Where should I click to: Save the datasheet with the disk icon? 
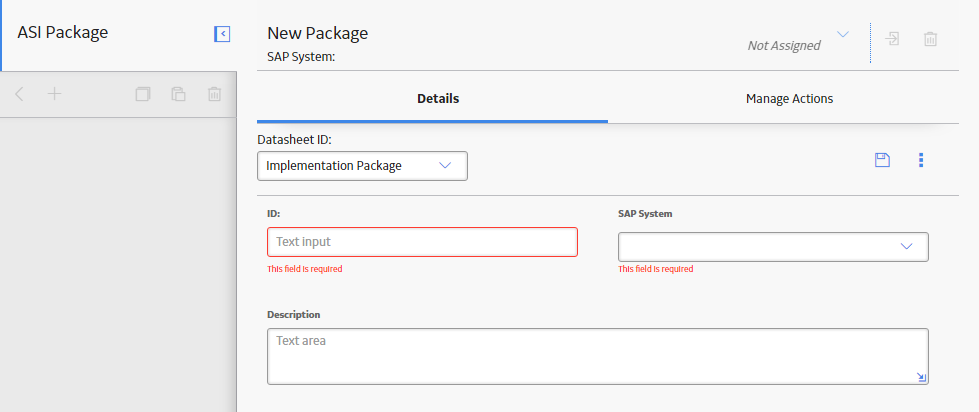pos(882,160)
